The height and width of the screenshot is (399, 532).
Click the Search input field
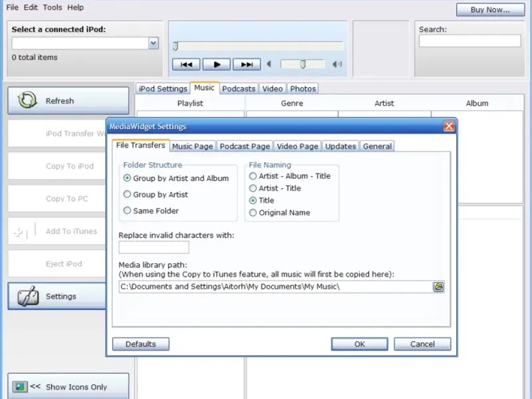coord(470,41)
